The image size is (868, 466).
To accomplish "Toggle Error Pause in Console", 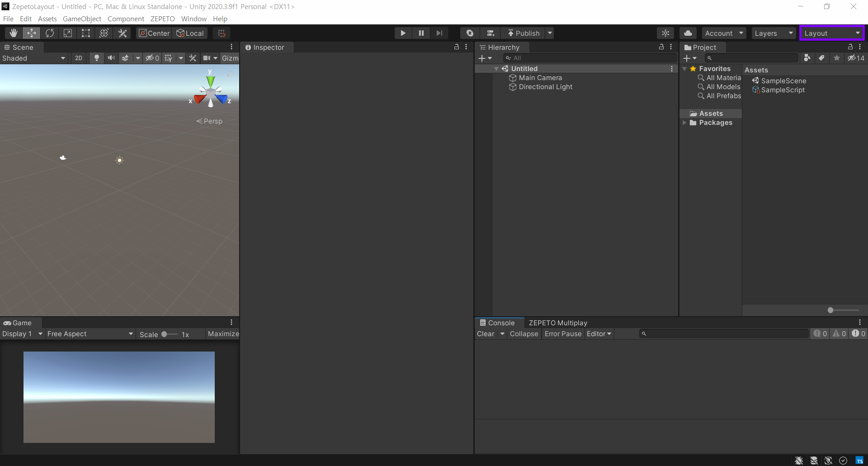I will pyautogui.click(x=563, y=334).
